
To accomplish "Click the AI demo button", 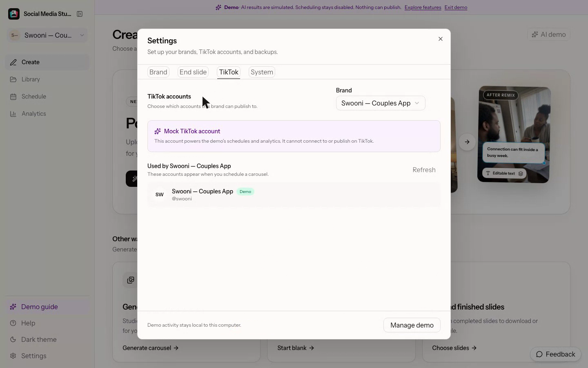I will [549, 34].
